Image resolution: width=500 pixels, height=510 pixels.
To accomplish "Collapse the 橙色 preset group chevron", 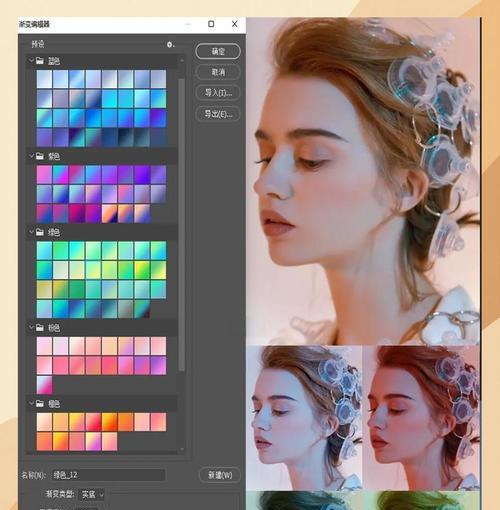I will click(x=31, y=404).
